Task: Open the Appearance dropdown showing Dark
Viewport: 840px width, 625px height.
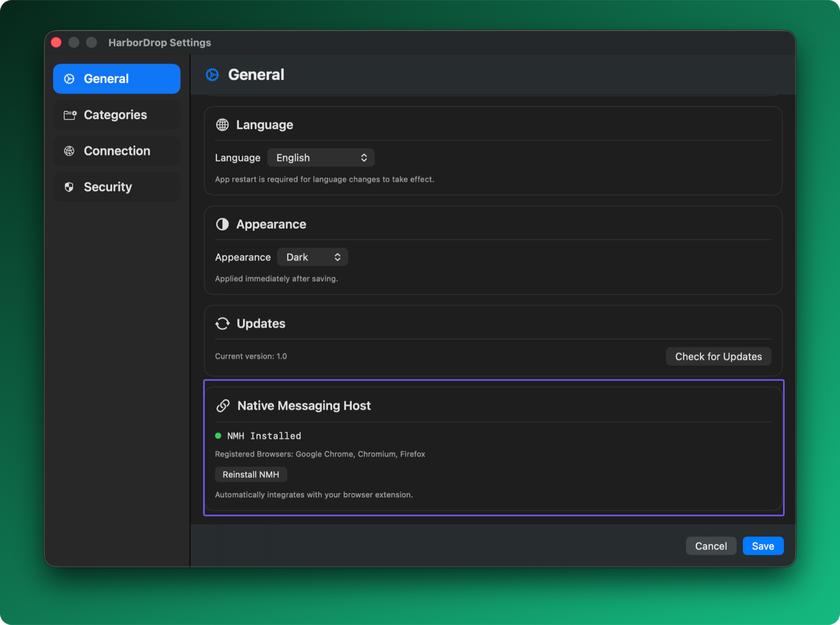Action: point(312,257)
